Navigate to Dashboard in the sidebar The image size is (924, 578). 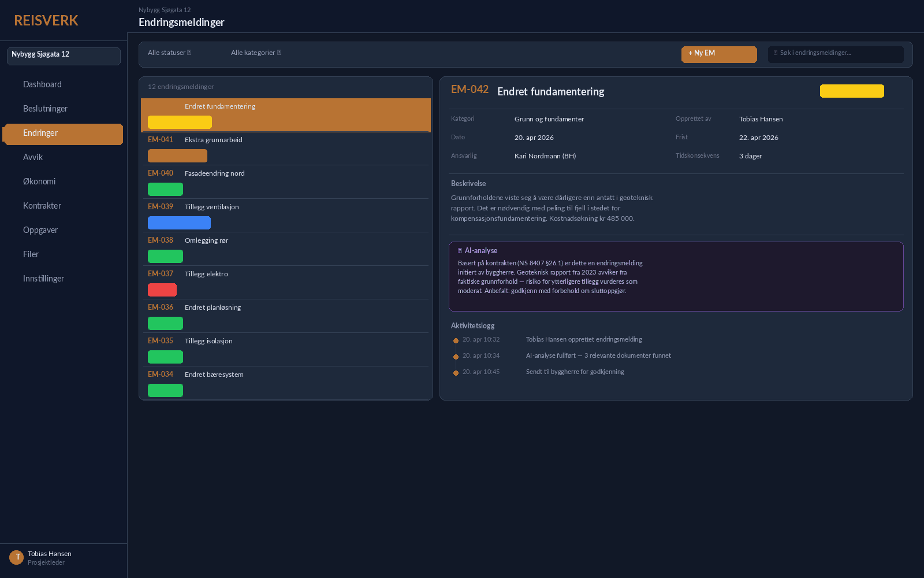pyautogui.click(x=42, y=84)
